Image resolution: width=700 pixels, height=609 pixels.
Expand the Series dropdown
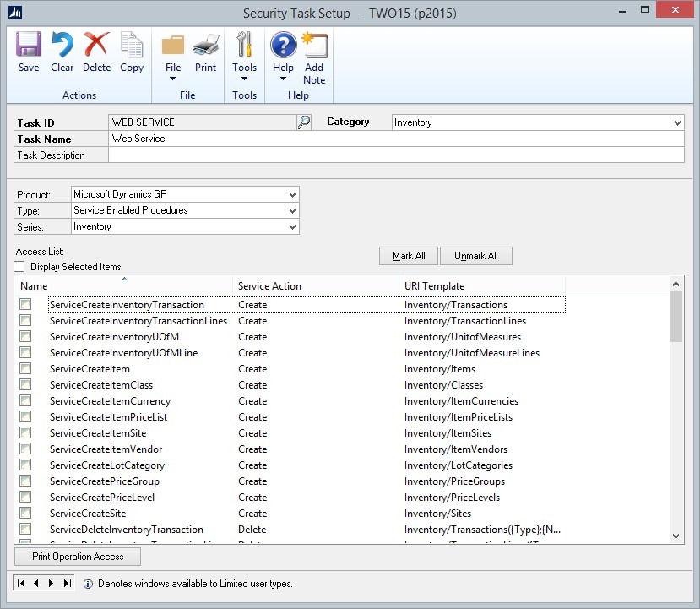click(x=292, y=227)
